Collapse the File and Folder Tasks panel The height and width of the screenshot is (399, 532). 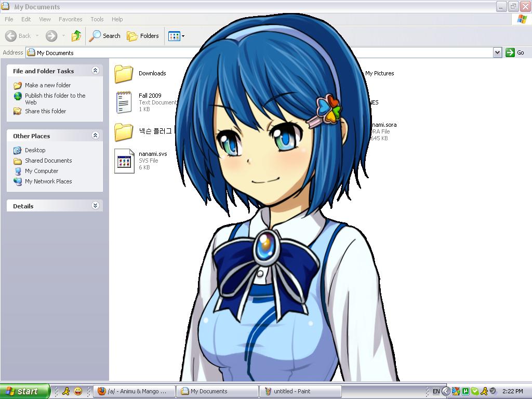(x=96, y=70)
